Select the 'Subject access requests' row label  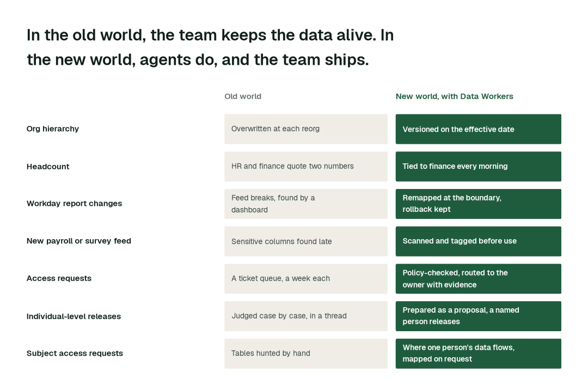click(75, 354)
